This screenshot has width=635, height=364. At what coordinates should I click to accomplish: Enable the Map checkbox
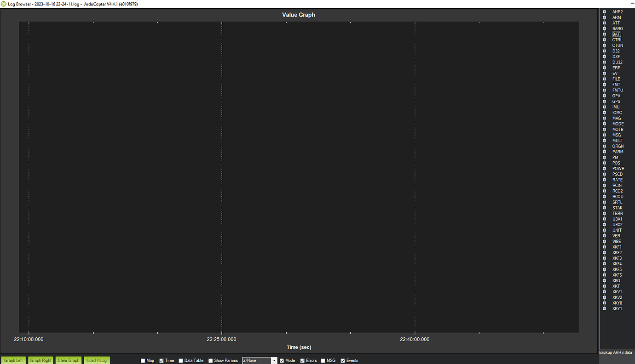(143, 361)
